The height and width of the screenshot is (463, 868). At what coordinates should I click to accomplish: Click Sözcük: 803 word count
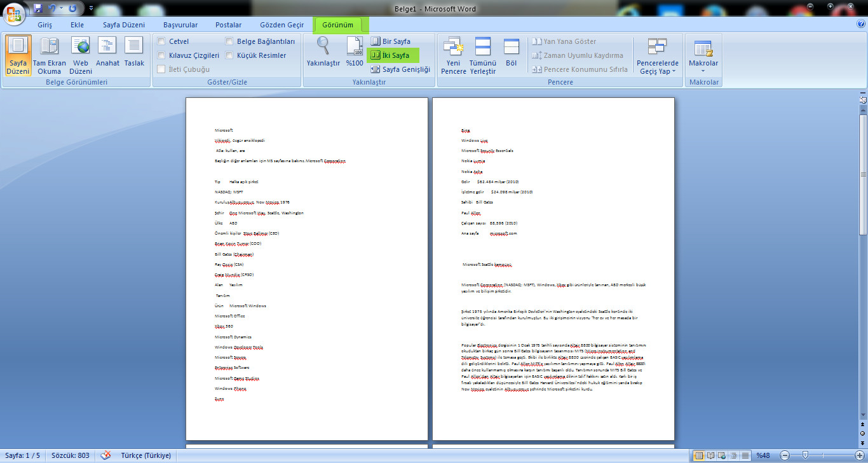click(71, 456)
